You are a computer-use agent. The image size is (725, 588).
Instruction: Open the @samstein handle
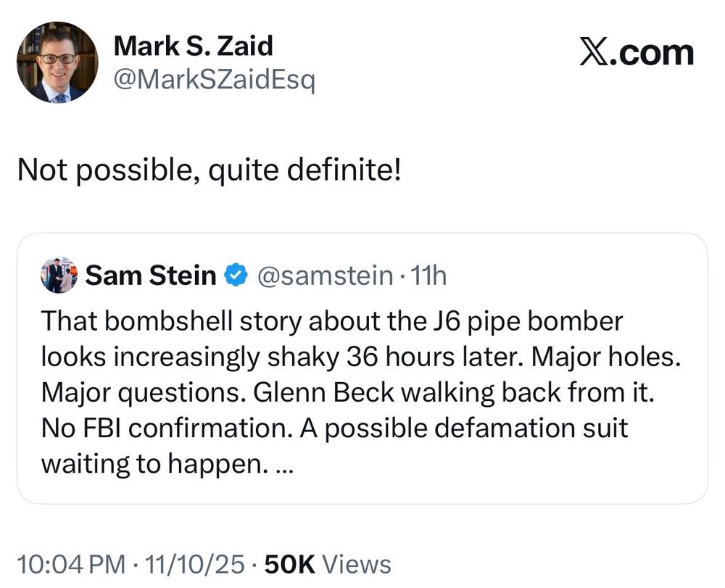[323, 276]
